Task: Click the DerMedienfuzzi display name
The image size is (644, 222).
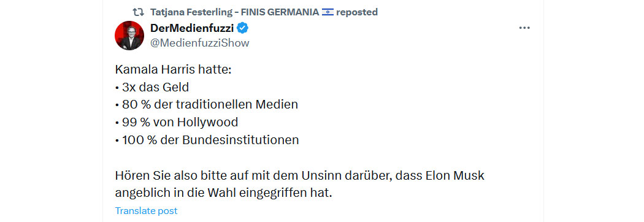Action: [x=192, y=28]
